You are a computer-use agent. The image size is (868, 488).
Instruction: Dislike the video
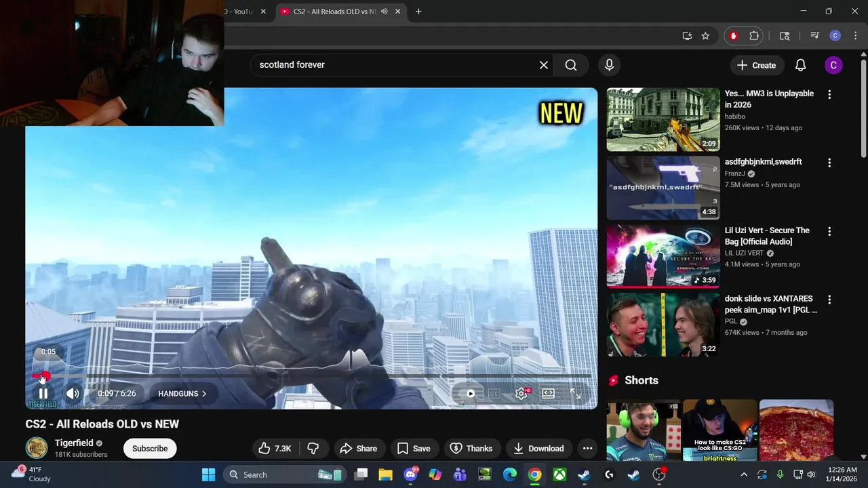(x=313, y=449)
